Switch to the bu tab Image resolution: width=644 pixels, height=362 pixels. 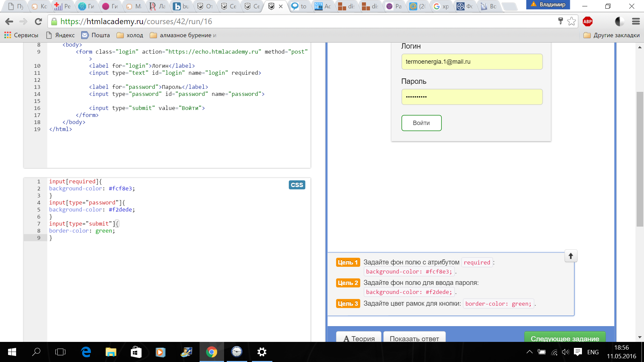[x=181, y=6]
